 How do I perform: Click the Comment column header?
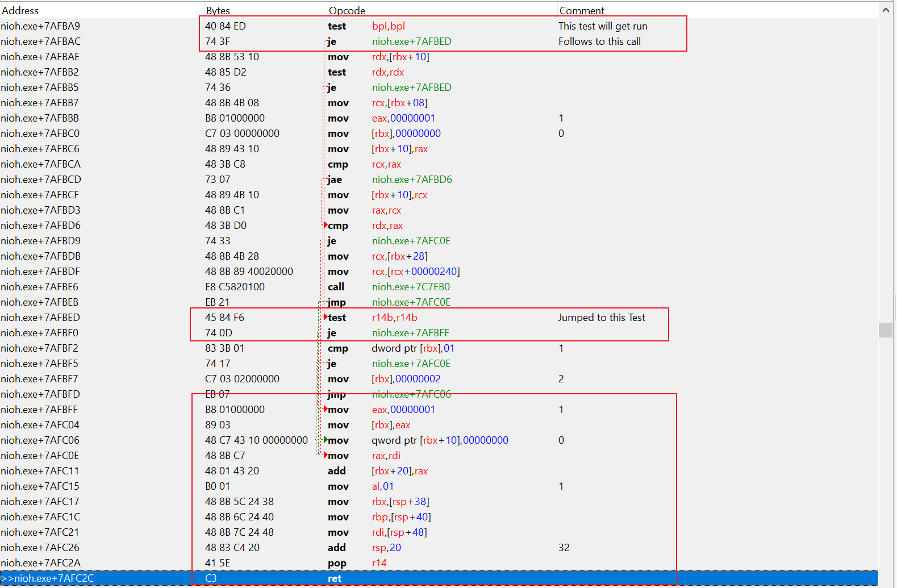582,11
